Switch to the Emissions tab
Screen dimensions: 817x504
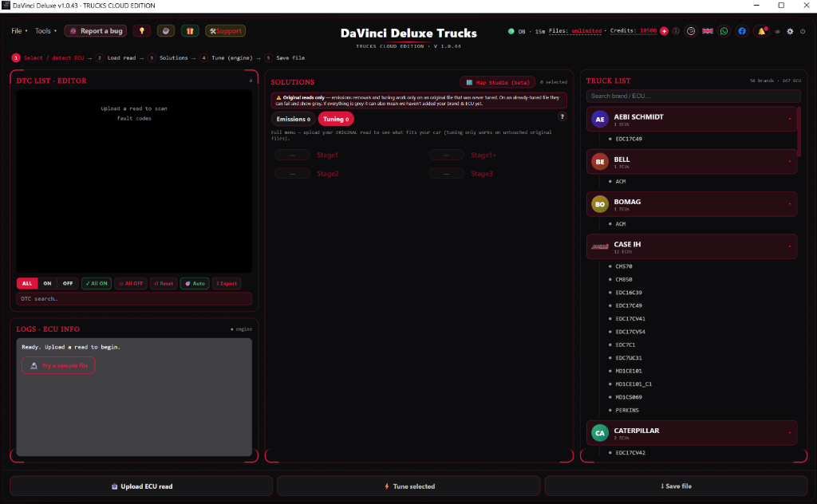pyautogui.click(x=294, y=120)
